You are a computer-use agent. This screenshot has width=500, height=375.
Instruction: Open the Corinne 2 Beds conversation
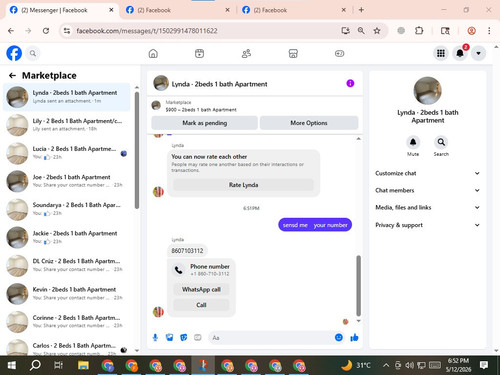[67, 322]
